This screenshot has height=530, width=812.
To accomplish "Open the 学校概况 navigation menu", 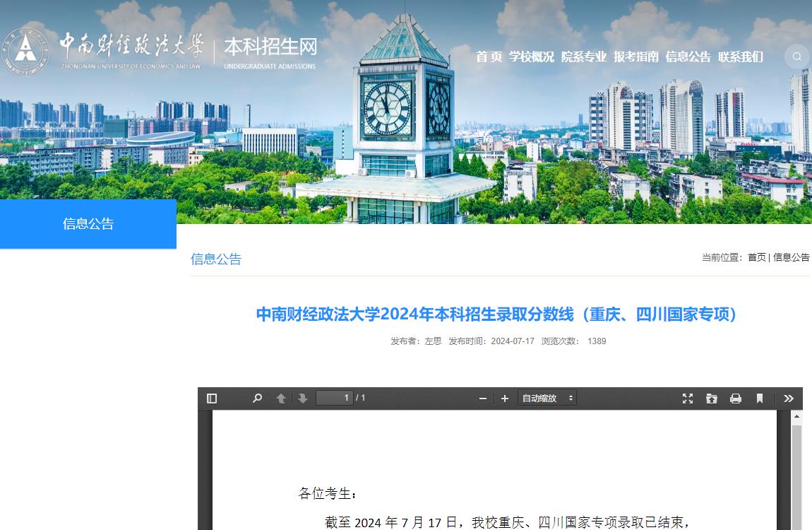I will click(x=532, y=57).
